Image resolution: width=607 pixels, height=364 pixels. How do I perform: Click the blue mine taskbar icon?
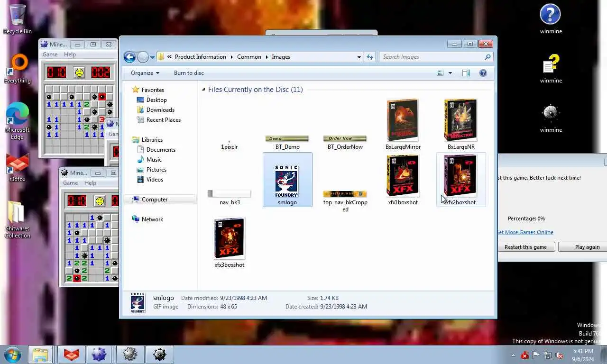[99, 355]
